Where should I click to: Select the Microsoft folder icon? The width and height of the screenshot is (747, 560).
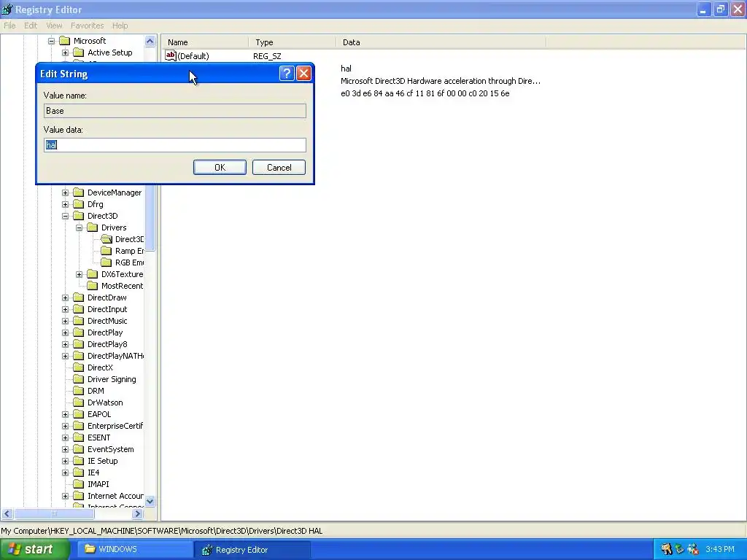[x=64, y=41]
